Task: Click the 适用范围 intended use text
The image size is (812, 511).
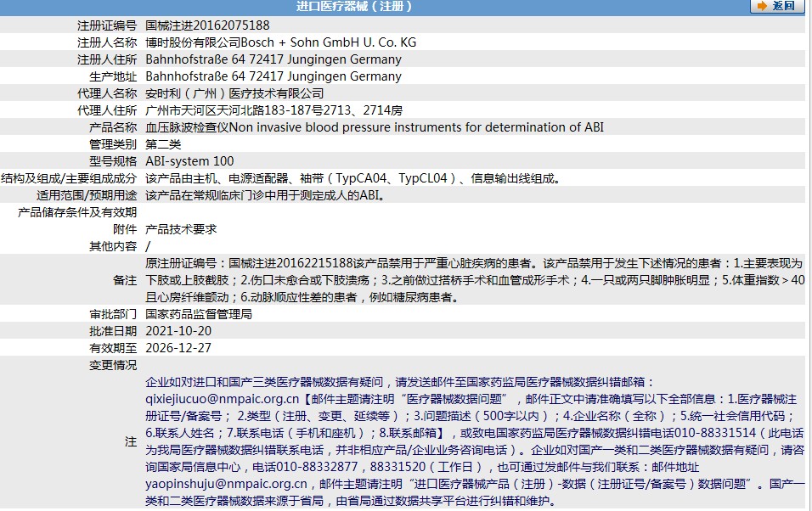Action: pyautogui.click(x=266, y=196)
